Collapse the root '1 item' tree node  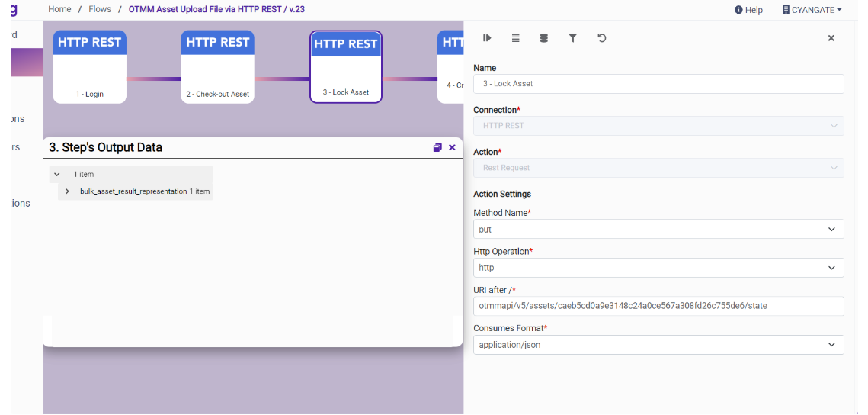pyautogui.click(x=57, y=175)
